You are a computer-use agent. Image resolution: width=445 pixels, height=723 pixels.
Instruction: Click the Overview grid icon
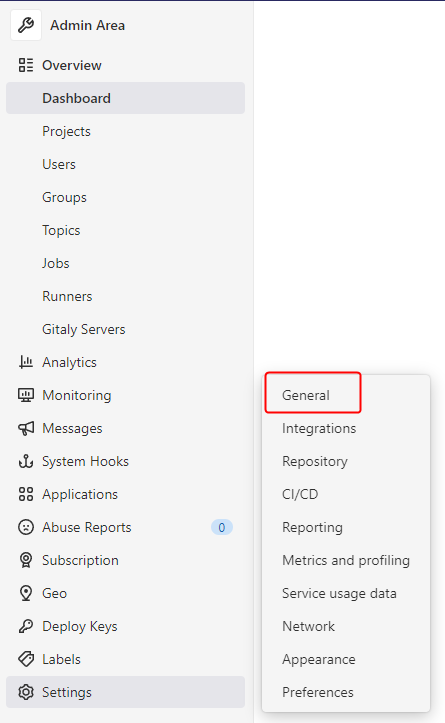(26, 65)
